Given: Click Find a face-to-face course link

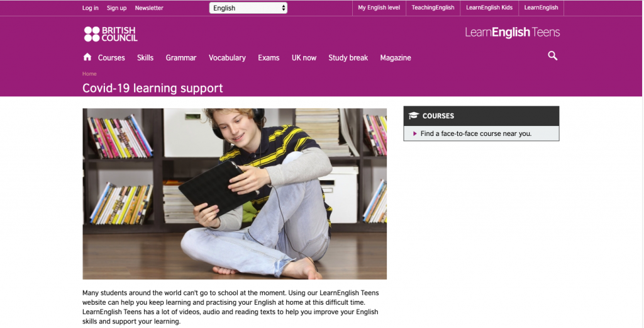Looking at the screenshot, I should pos(476,133).
